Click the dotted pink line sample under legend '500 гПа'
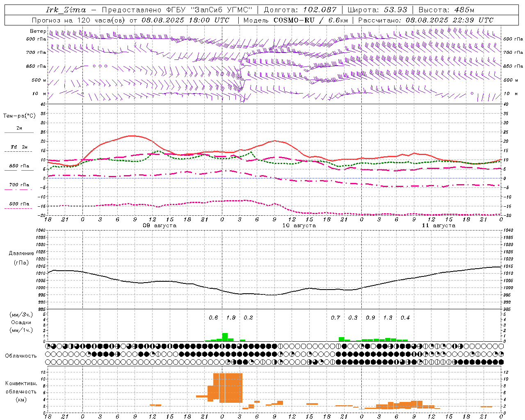 (x=18, y=209)
